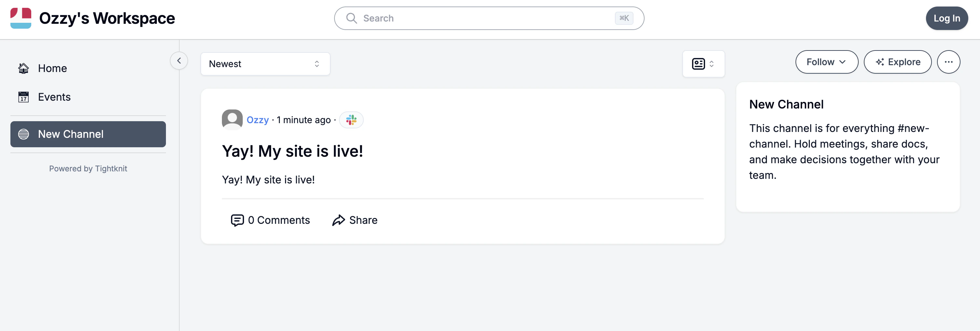Collapse the left sidebar
The width and height of the screenshot is (980, 331).
[178, 61]
